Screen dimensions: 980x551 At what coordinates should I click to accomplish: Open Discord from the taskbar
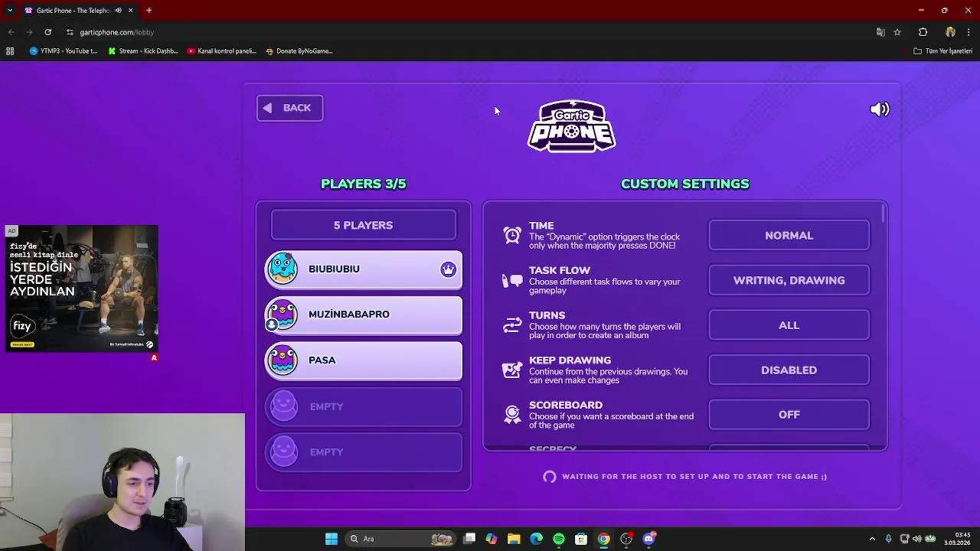[x=648, y=539]
